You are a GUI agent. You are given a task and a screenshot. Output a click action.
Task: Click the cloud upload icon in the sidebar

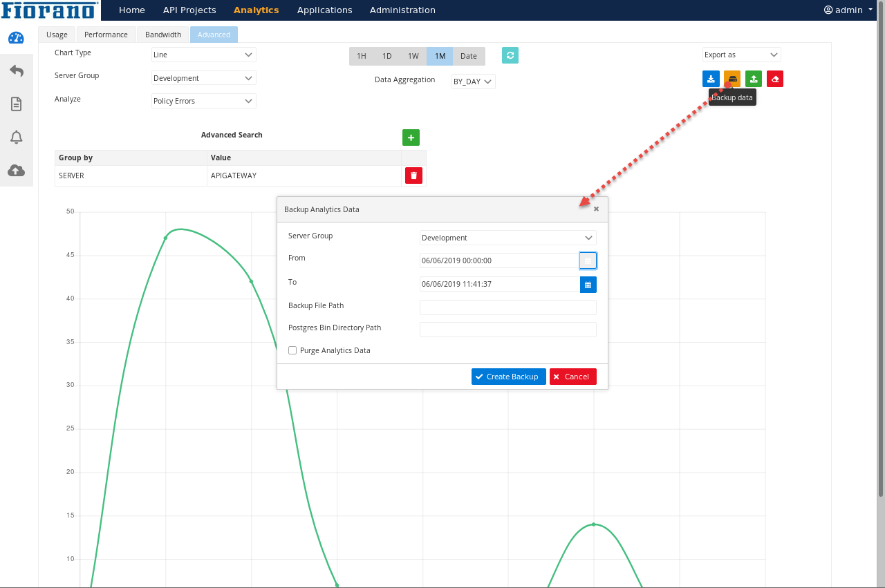click(x=17, y=170)
